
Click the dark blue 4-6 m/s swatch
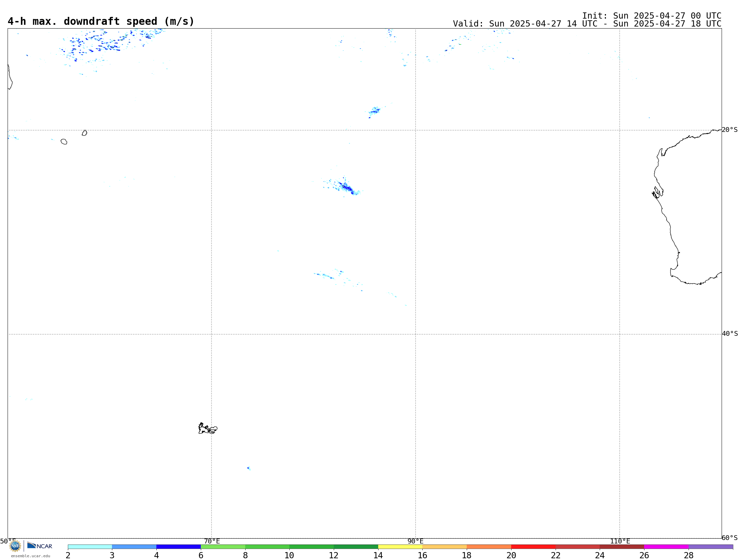click(x=178, y=547)
